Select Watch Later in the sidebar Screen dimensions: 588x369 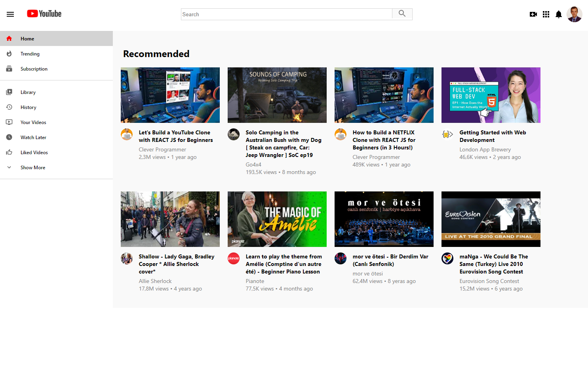[x=56, y=137]
